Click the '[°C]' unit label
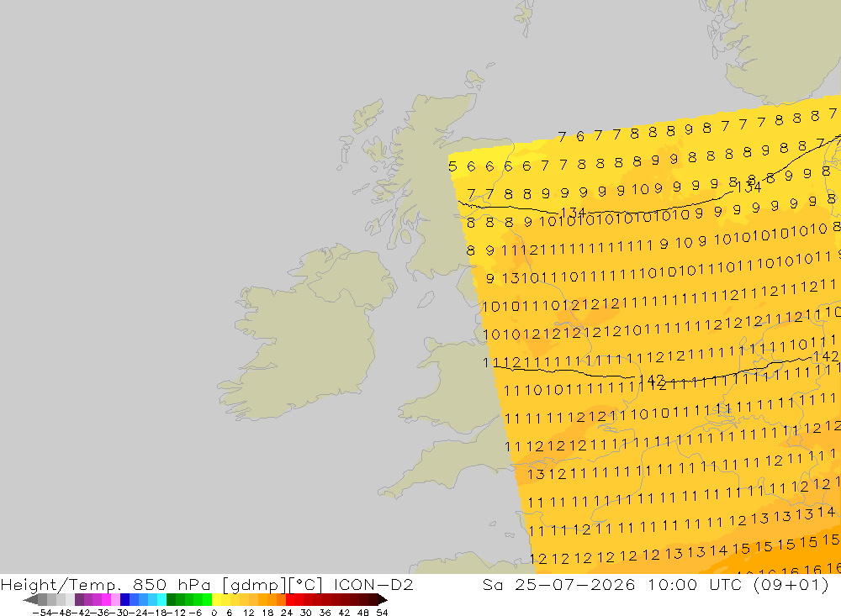This screenshot has width=841, height=616. 306,585
